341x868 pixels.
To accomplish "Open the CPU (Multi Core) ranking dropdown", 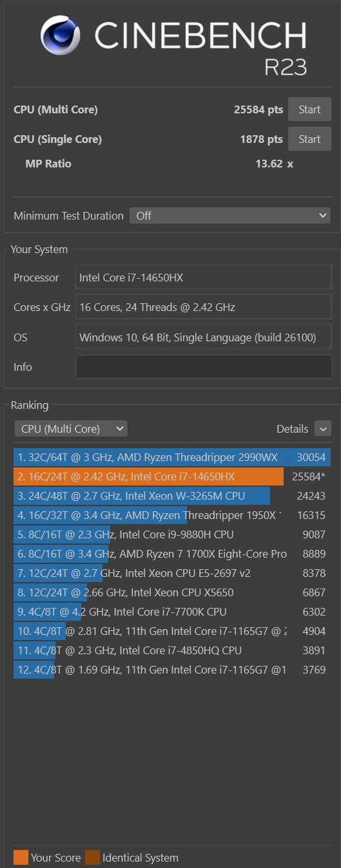I will click(71, 429).
